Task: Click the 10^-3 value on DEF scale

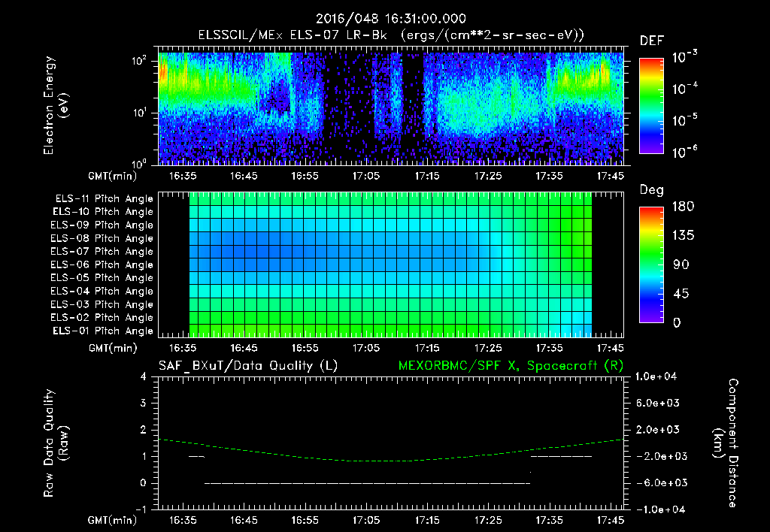Action: pos(684,56)
